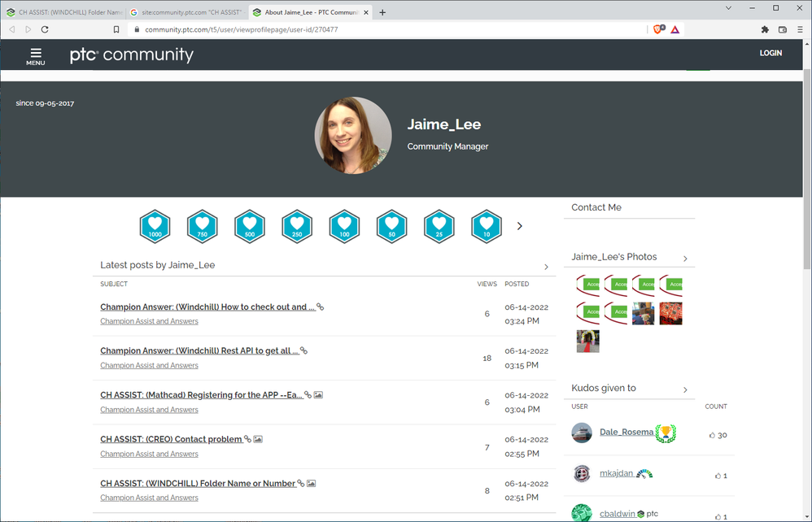The height and width of the screenshot is (522, 812).
Task: Click the 250 kudos badge
Action: coord(297,226)
